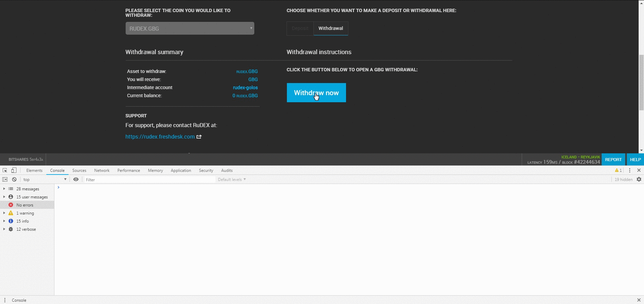Open the Security tab
Viewport: 644px width, 304px height.
coord(206,170)
